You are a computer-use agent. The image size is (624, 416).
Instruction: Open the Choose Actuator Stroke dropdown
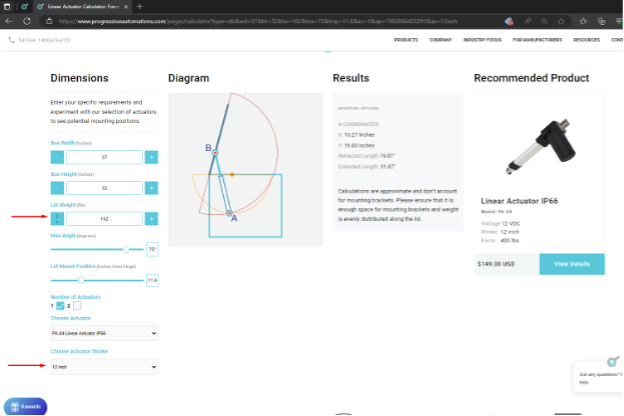coord(104,367)
